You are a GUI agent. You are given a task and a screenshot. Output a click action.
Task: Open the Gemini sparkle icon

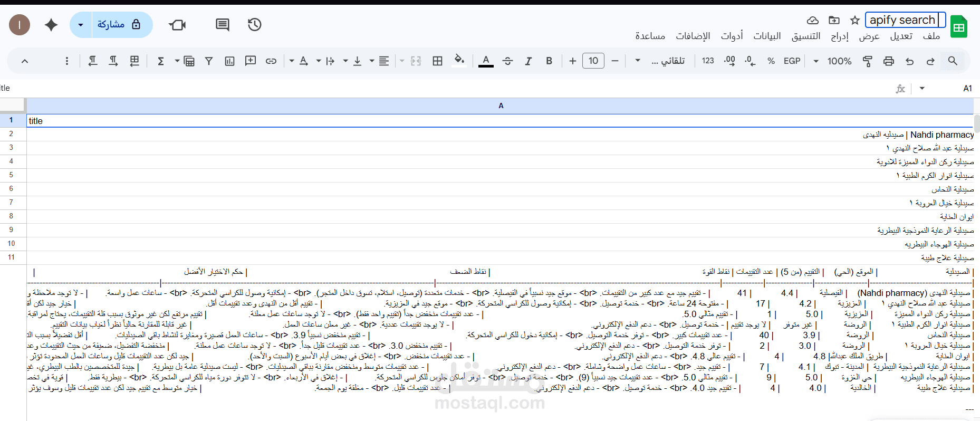[x=51, y=24]
